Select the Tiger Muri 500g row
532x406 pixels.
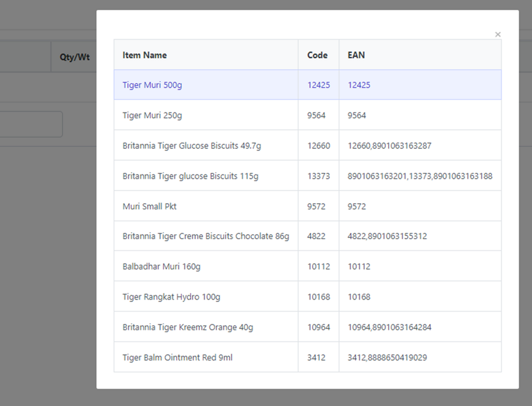[307, 85]
